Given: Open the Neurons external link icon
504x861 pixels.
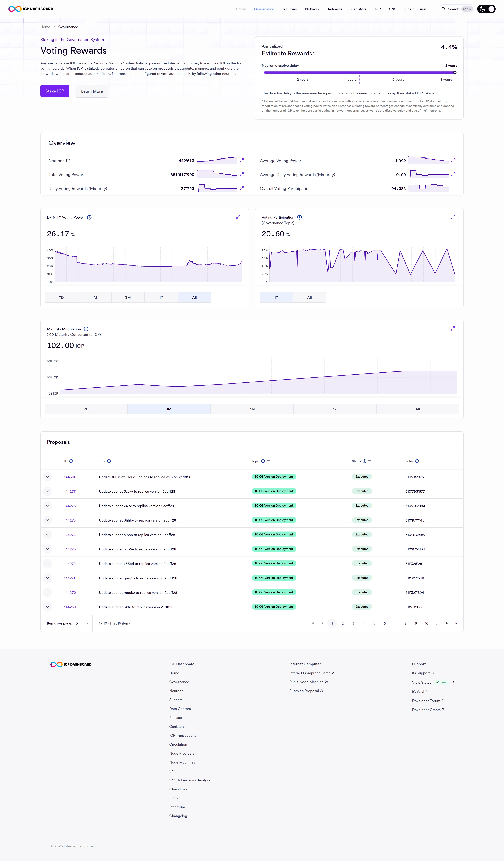Looking at the screenshot, I should coord(68,161).
